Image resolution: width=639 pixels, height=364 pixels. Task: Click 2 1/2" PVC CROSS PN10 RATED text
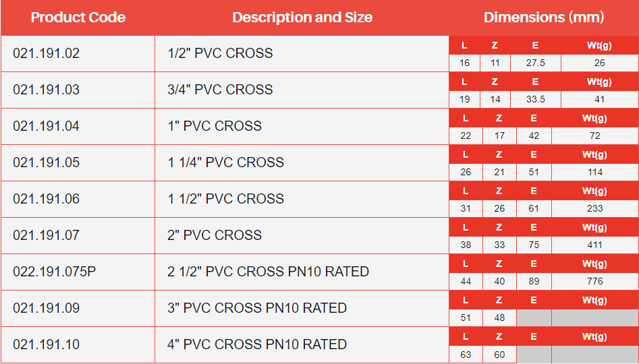(x=268, y=272)
